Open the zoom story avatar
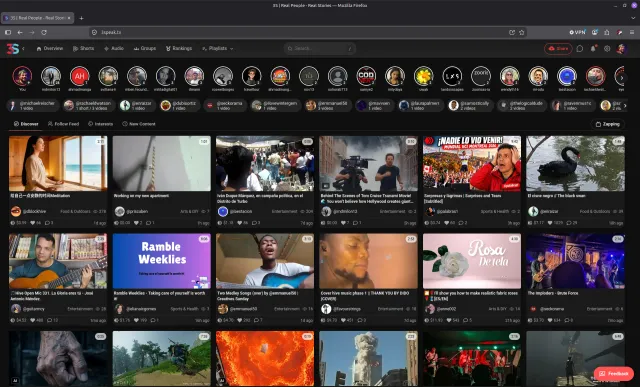640x387 pixels. pyautogui.click(x=481, y=76)
